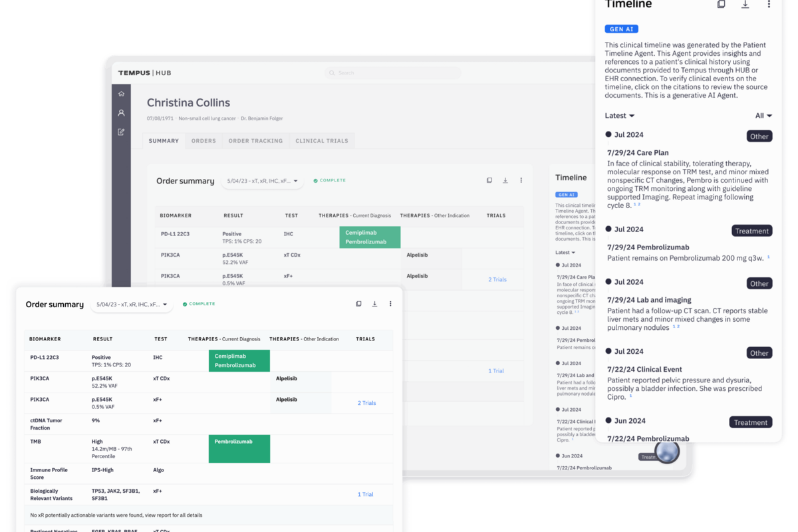The image size is (798, 532).
Task: Expand the Latest sort dropdown
Action: click(x=618, y=115)
